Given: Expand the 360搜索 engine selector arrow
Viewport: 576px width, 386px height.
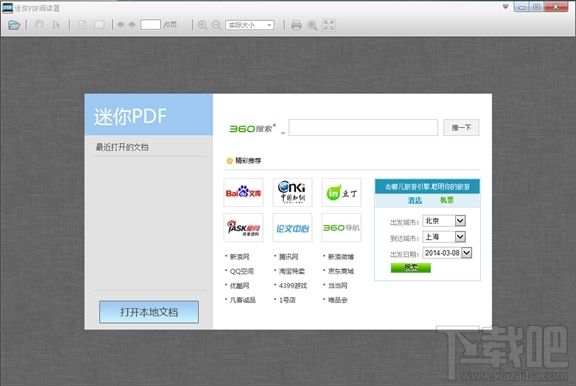Looking at the screenshot, I should pos(283,133).
